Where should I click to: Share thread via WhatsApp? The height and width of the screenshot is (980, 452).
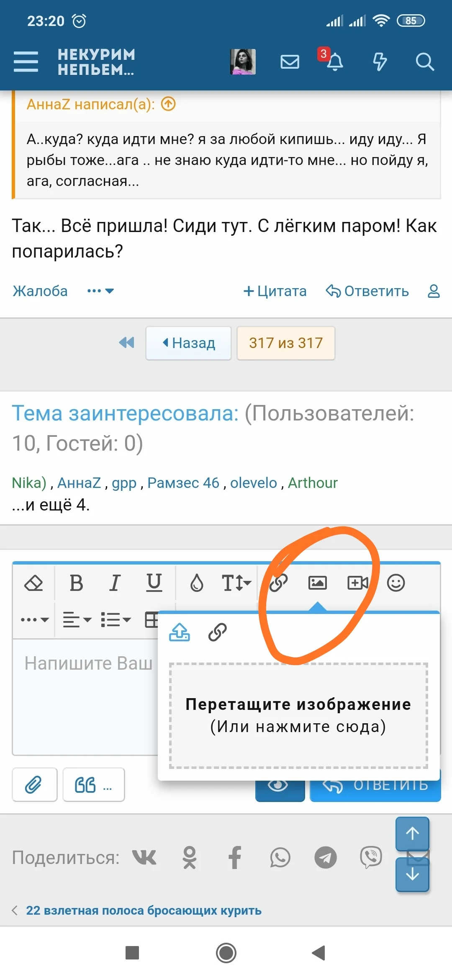pos(280,857)
